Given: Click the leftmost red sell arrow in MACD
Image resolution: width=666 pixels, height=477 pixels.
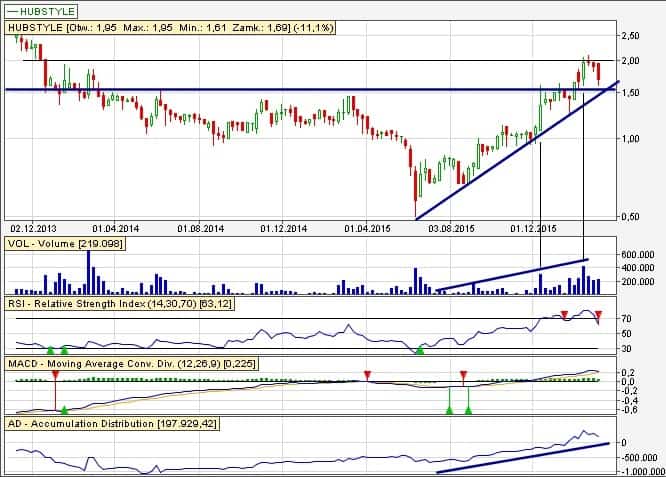Looking at the screenshot, I should click(54, 374).
